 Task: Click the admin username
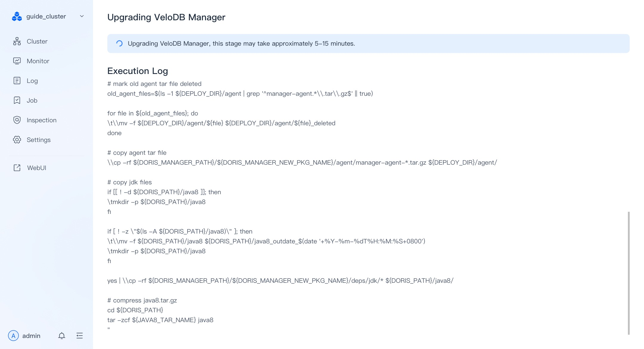tap(31, 336)
